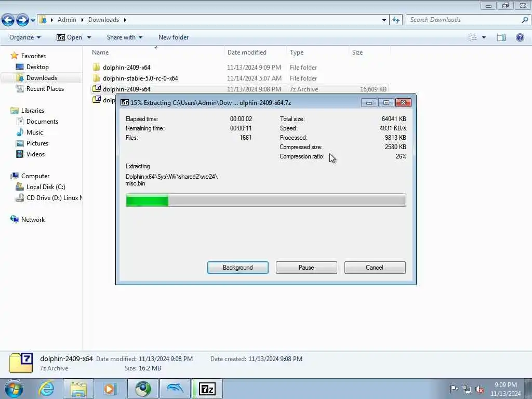Open the 7-Zip taskbar icon
The image size is (532, 399).
207,389
